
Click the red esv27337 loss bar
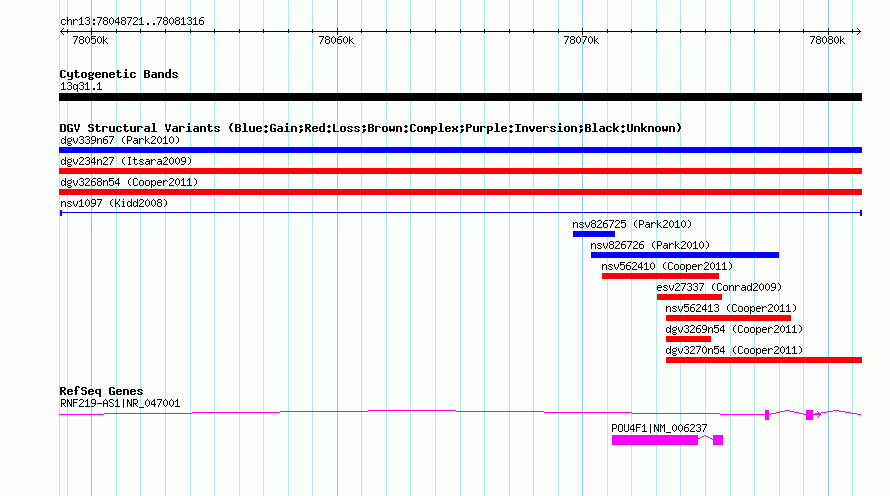689,297
